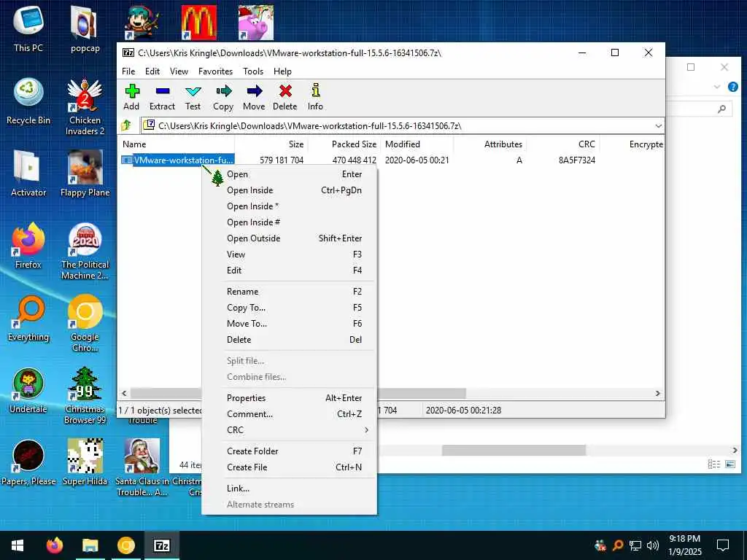Open the File menu
Image resolution: width=747 pixels, height=560 pixels.
[x=128, y=71]
